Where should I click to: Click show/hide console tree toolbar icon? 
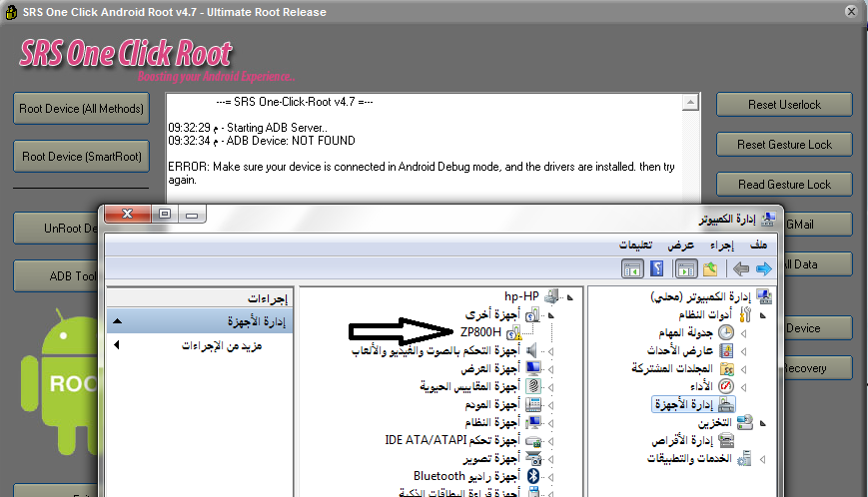pos(686,269)
